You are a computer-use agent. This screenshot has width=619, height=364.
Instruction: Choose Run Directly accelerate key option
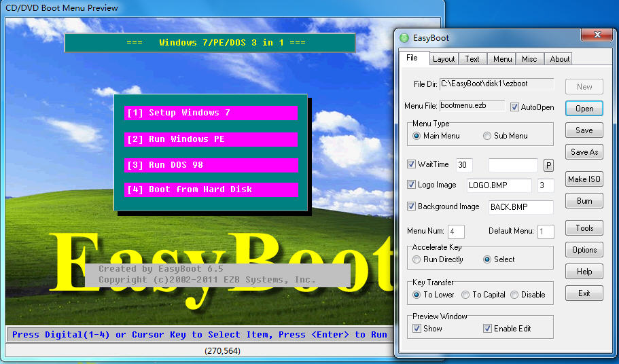[x=417, y=259]
